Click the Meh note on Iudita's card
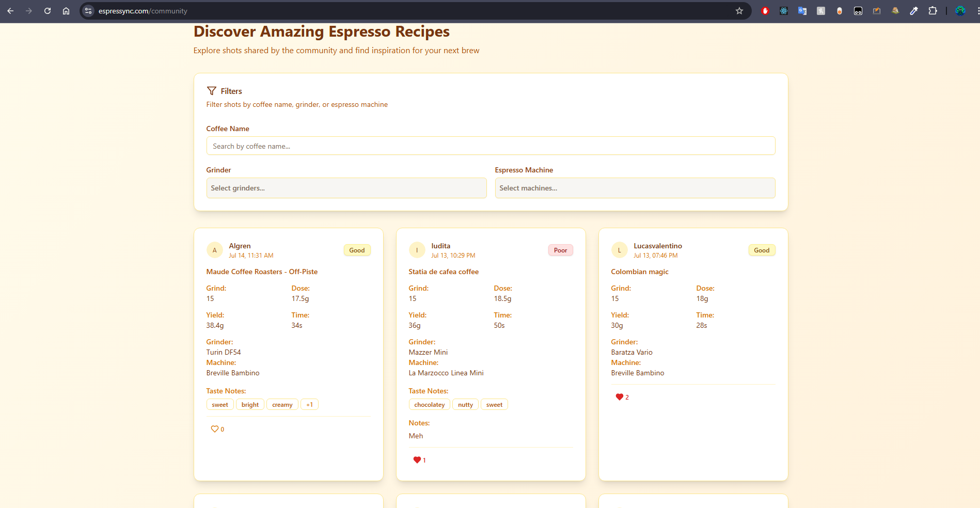The width and height of the screenshot is (980, 508). tap(416, 436)
